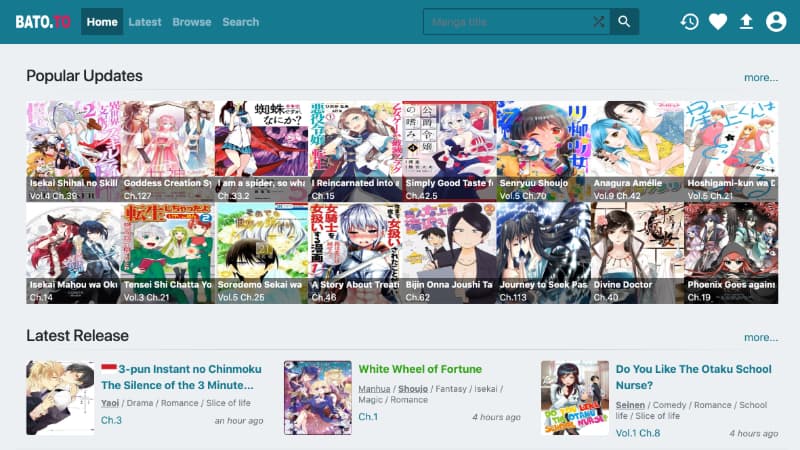
Task: Open the user account profile icon
Action: (776, 21)
